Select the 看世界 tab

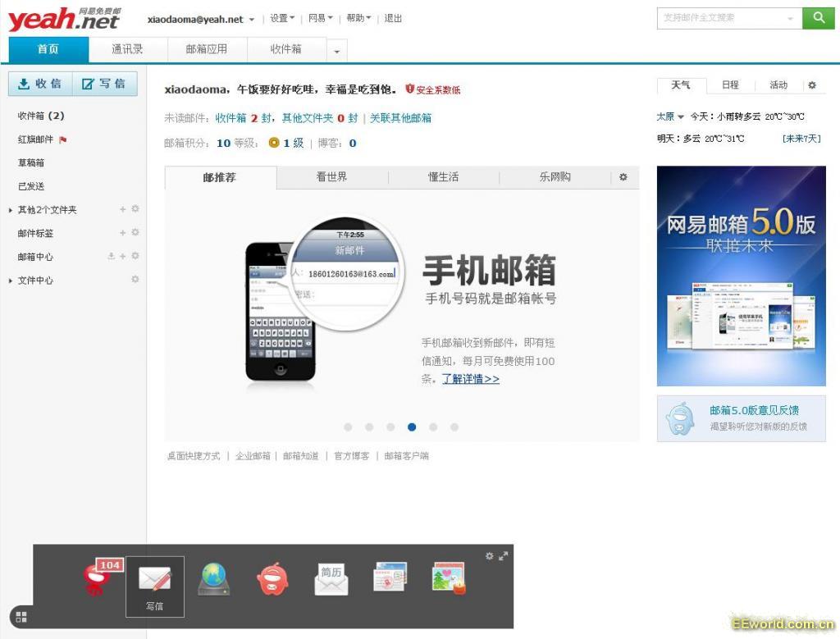[332, 177]
